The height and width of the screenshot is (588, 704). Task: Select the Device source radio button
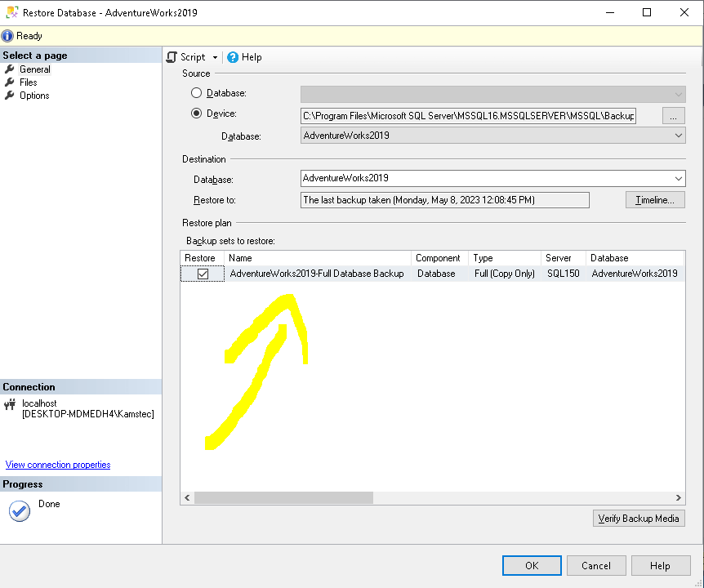(196, 114)
